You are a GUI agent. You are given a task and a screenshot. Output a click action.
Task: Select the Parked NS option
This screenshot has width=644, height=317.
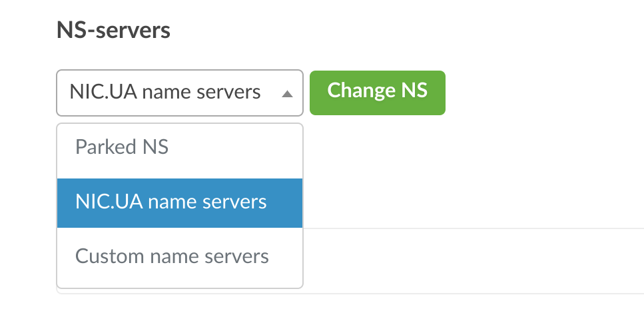click(x=180, y=147)
